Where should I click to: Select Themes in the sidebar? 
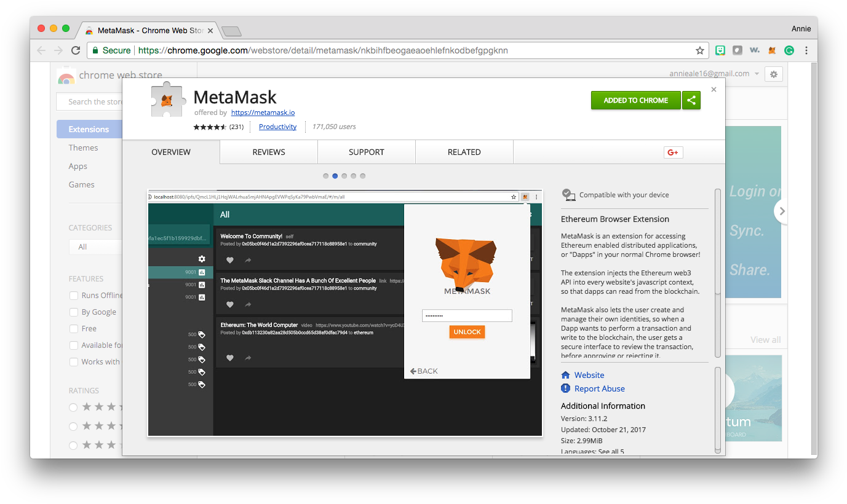click(x=83, y=148)
